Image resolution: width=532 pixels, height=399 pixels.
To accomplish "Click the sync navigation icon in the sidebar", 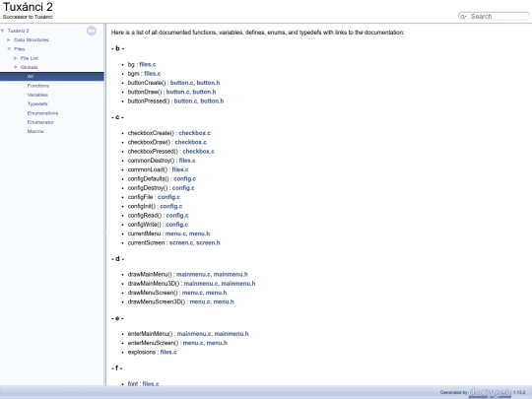I will (x=92, y=31).
